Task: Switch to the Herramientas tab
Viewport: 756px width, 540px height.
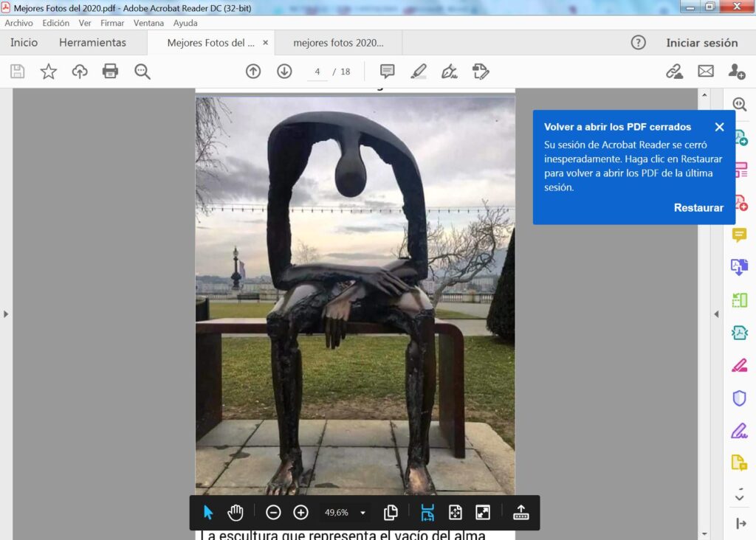Action: [92, 43]
